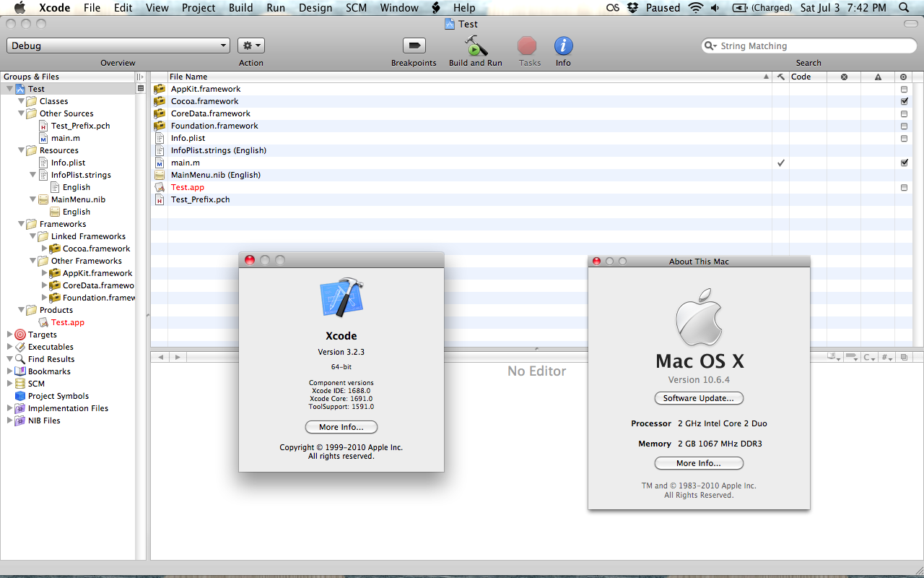Open the Design menu
The height and width of the screenshot is (578, 924).
315,8
